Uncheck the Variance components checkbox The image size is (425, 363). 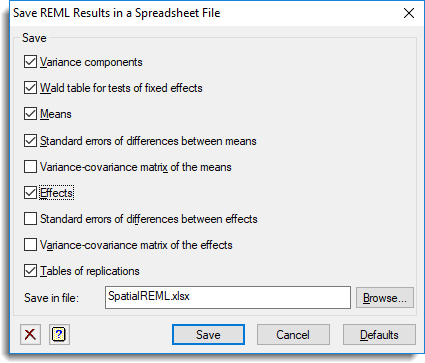click(30, 62)
